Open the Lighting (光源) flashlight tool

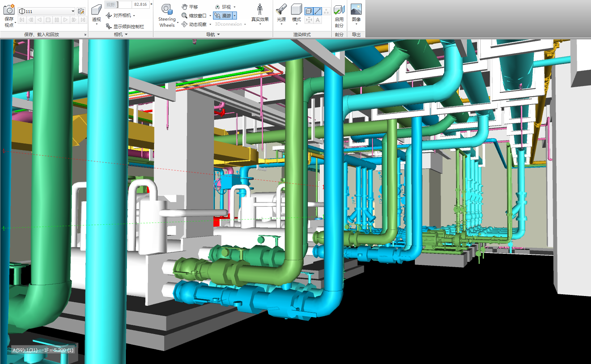281,10
